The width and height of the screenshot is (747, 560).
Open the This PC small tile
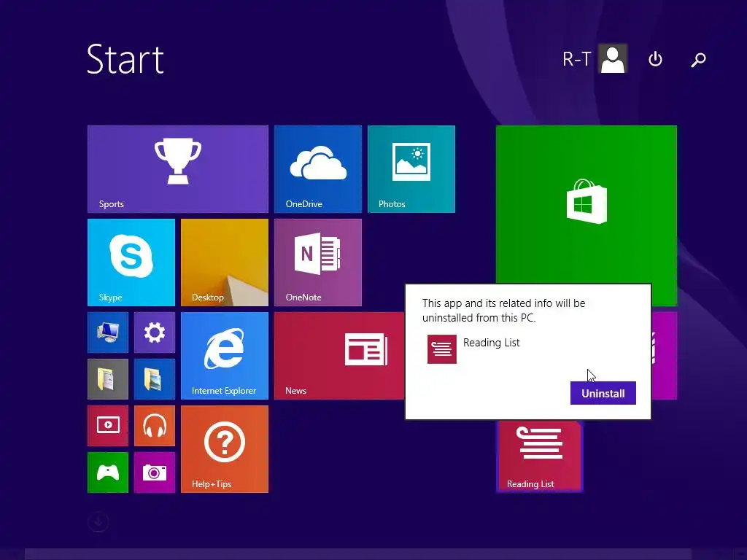pos(108,332)
